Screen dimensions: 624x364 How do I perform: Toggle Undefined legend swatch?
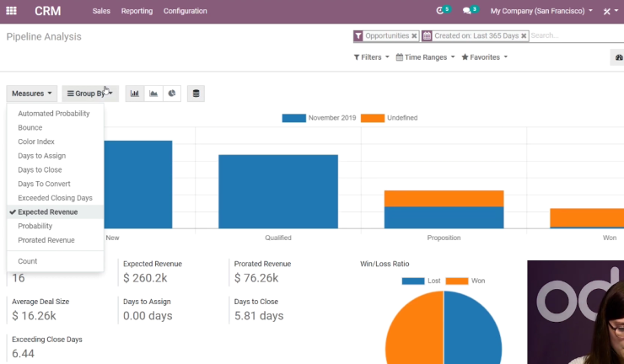[x=373, y=118]
